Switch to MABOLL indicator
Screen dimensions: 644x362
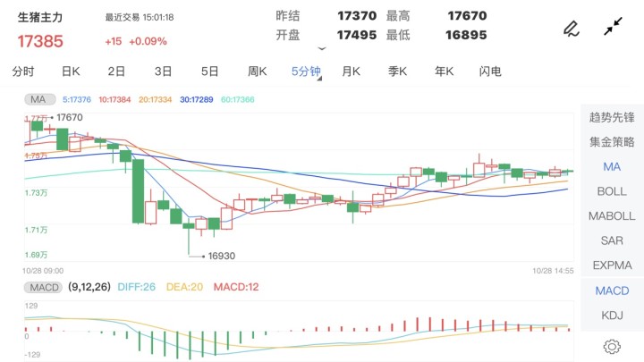612,216
